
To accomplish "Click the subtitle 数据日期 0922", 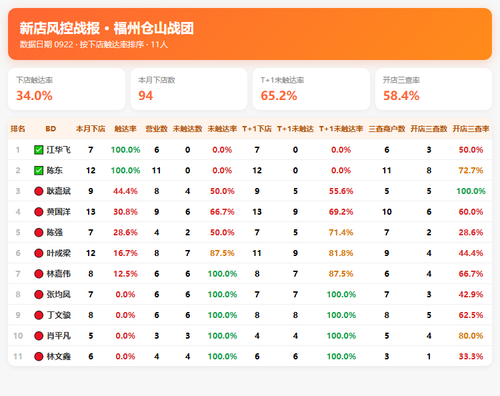I will coord(46,45).
